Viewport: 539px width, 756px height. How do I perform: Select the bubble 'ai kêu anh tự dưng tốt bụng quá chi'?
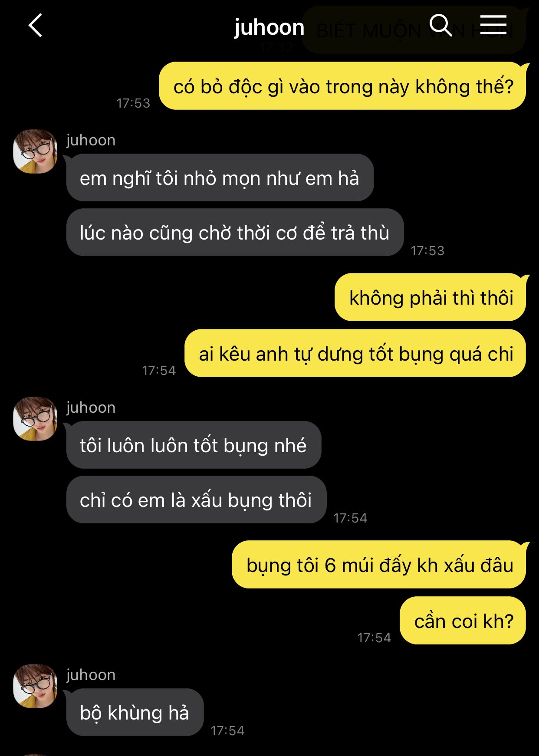pos(355,353)
